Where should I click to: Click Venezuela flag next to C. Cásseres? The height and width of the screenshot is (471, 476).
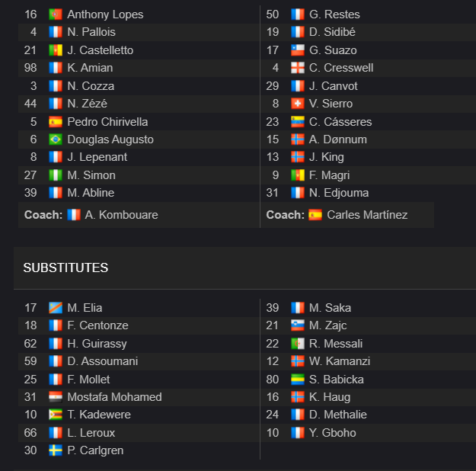click(x=297, y=122)
